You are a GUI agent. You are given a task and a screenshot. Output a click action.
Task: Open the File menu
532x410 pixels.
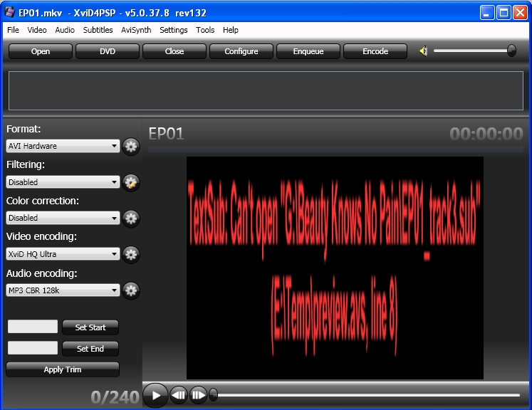tap(13, 30)
